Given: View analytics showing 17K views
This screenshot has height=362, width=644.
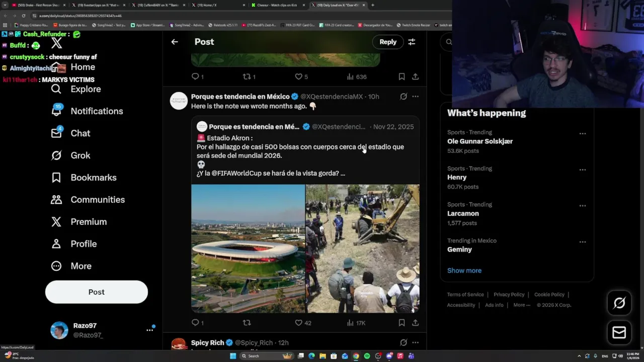Looking at the screenshot, I should (x=356, y=323).
